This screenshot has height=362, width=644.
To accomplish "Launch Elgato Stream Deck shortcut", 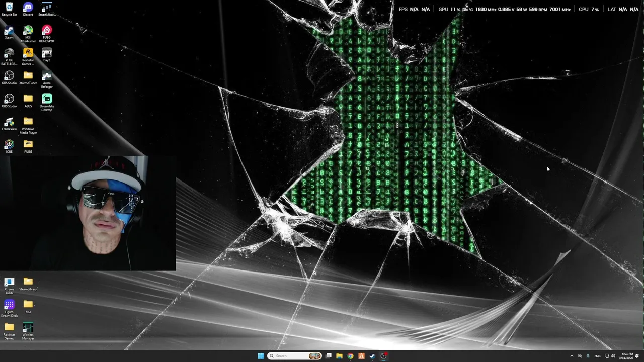I will click(x=9, y=308).
